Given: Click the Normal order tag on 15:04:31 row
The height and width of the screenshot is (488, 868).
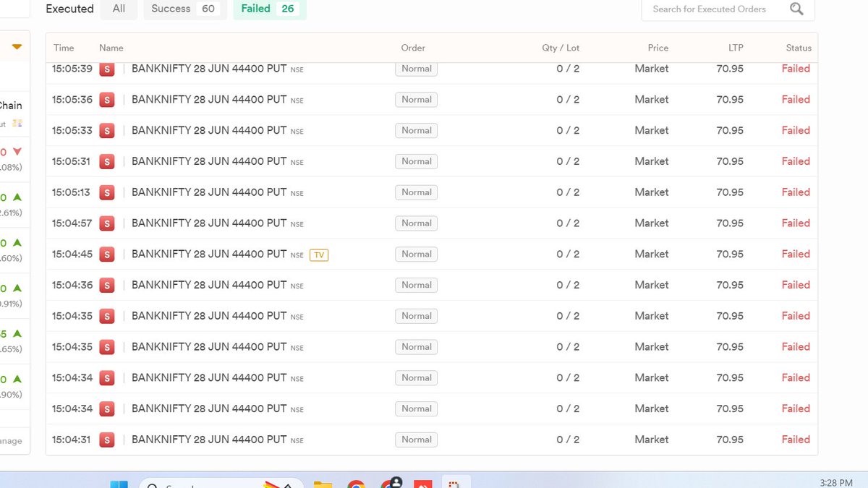Looking at the screenshot, I should 417,440.
